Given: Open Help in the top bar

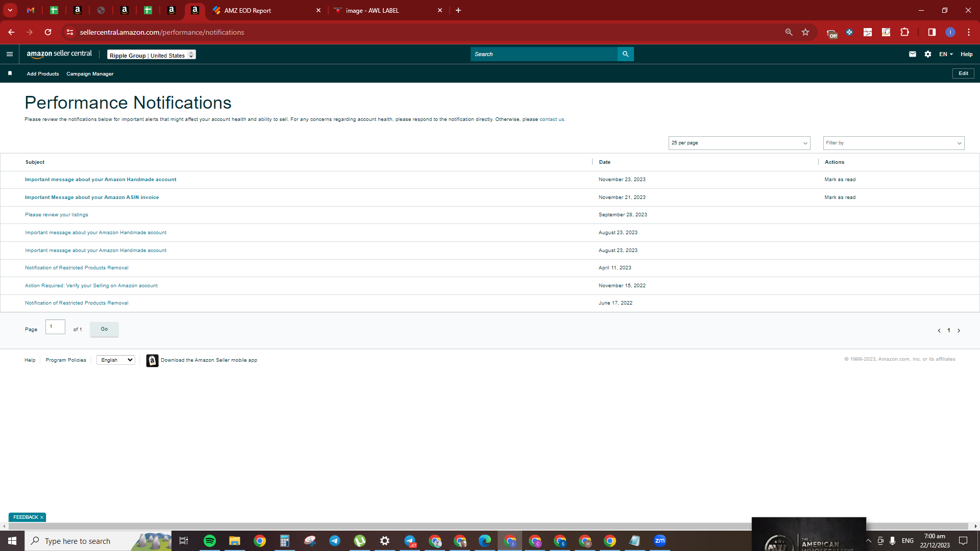Looking at the screenshot, I should pyautogui.click(x=967, y=54).
